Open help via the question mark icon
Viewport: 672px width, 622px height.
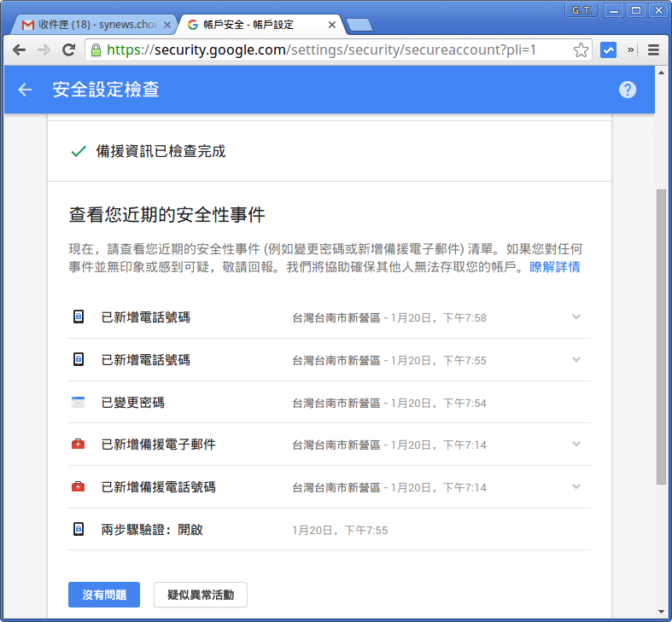coord(628,90)
